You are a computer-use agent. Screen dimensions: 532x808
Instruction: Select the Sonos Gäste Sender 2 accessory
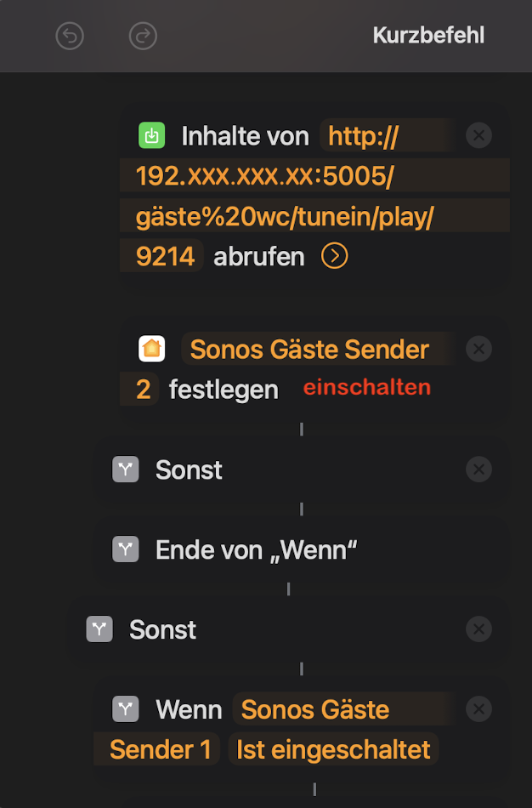[x=309, y=349]
